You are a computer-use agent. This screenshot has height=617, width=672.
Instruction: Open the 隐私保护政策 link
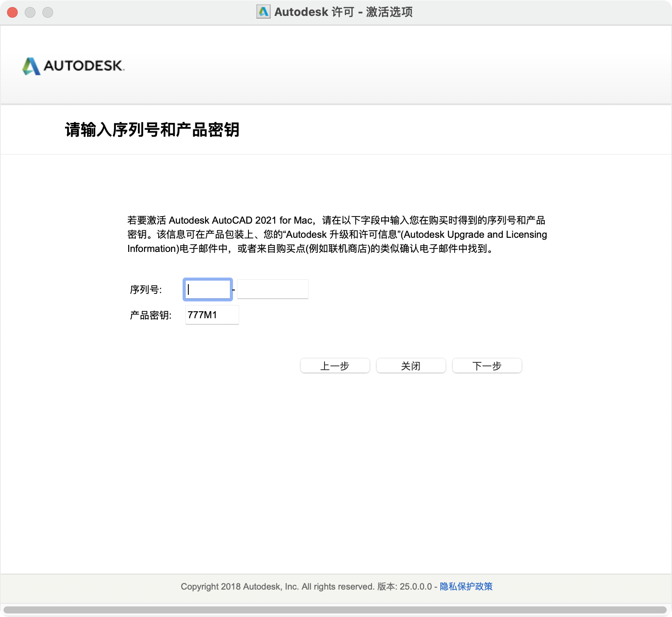[466, 587]
